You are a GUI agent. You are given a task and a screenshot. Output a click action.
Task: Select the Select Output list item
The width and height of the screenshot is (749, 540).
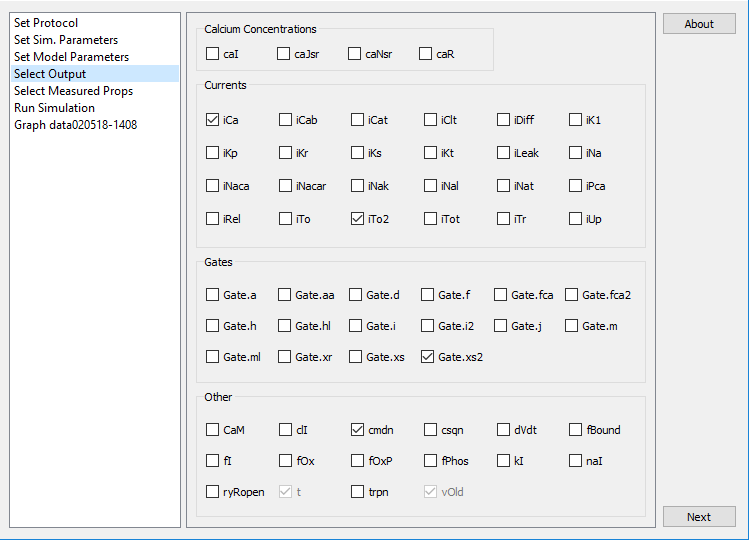pos(94,74)
